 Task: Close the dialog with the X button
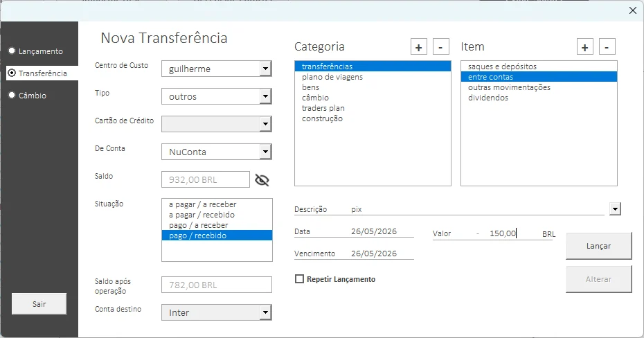(633, 10)
